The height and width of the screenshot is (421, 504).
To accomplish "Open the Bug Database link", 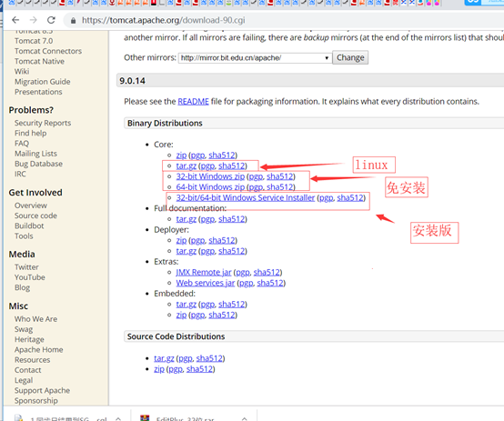I will pos(38,164).
